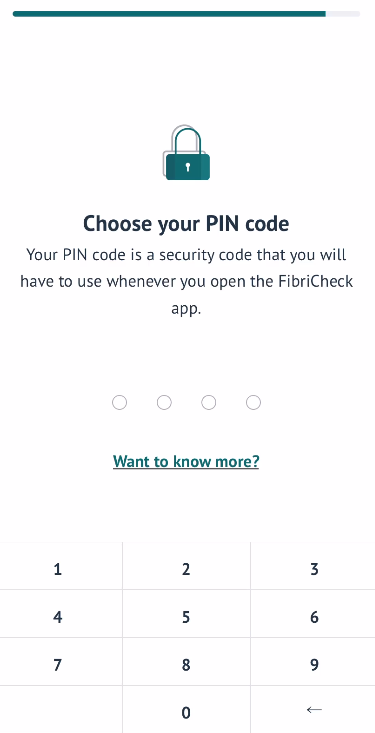Tap the backspace arrow key
Image resolution: width=375 pixels, height=733 pixels.
[x=313, y=710]
